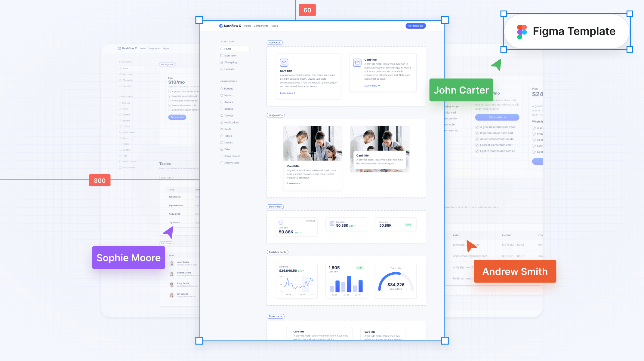Click the Changelog menu icon
Viewport: 644px width, 361px height.
coord(222,62)
